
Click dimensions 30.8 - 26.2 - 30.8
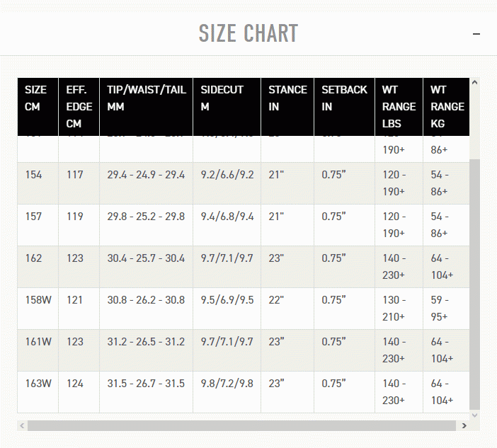pos(146,300)
